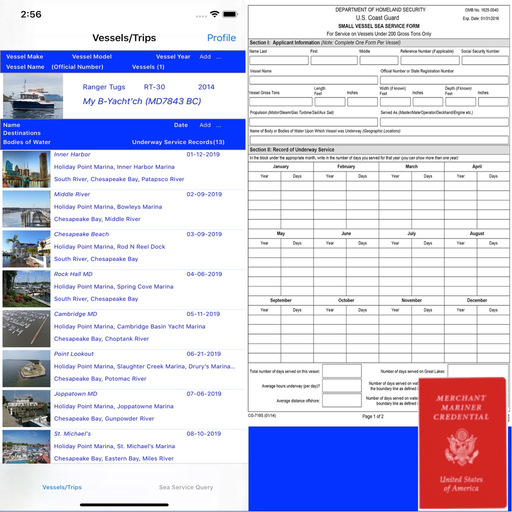Click 'Chesapeake Bay, Potomac River' waters text
The height and width of the screenshot is (512, 512).
pyautogui.click(x=100, y=379)
